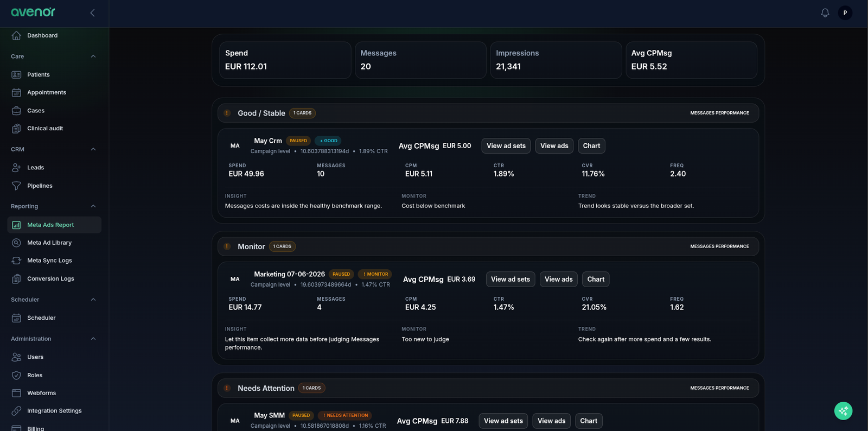Collapse the CRM section chevron

click(x=93, y=149)
